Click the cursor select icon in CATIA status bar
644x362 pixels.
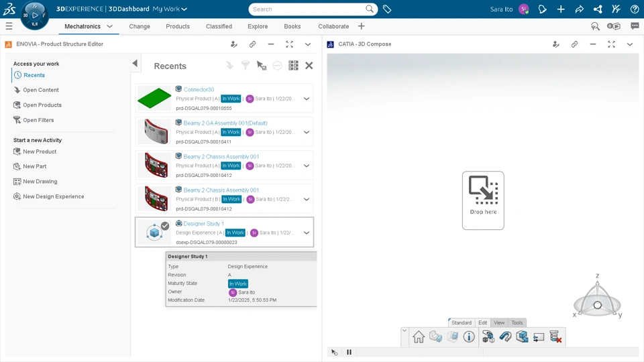pos(334,352)
